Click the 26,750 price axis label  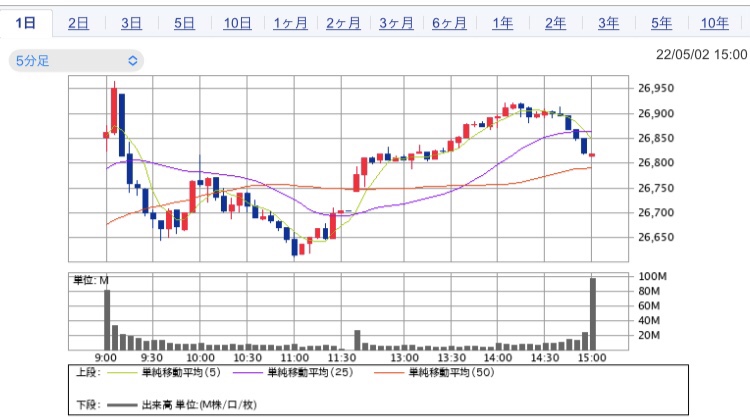click(x=656, y=188)
